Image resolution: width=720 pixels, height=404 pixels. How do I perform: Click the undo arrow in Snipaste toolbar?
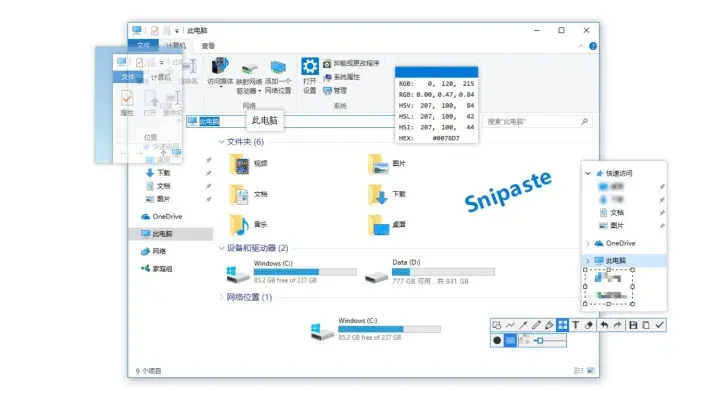coord(604,325)
